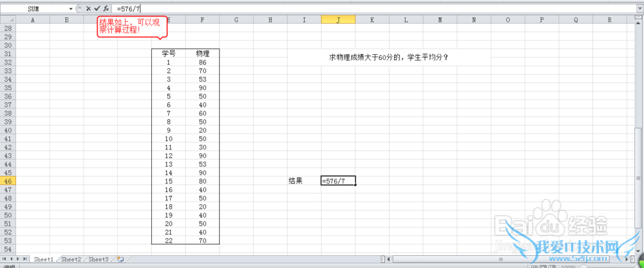Select student number 15 cell

(x=168, y=181)
